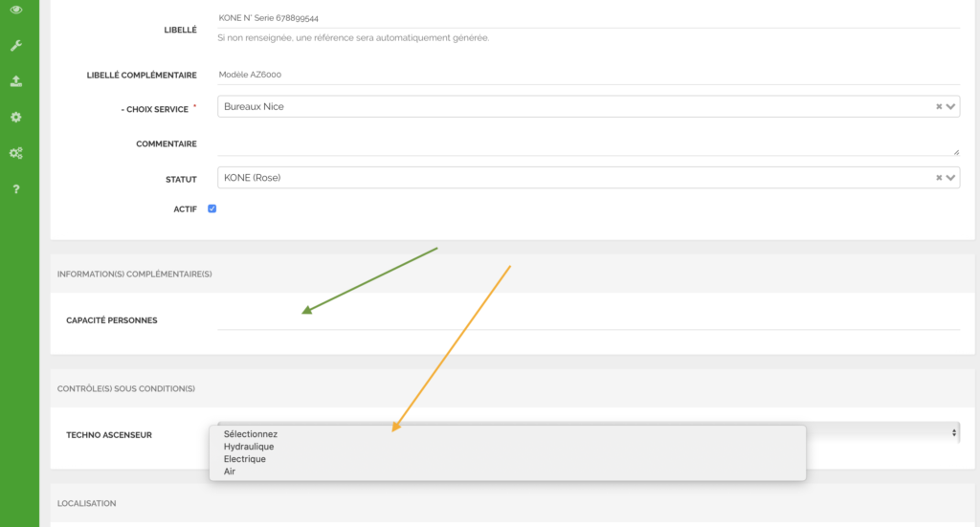Screen dimensions: 980x527
Task: Expand the Choix Service dropdown arrow
Action: click(951, 106)
